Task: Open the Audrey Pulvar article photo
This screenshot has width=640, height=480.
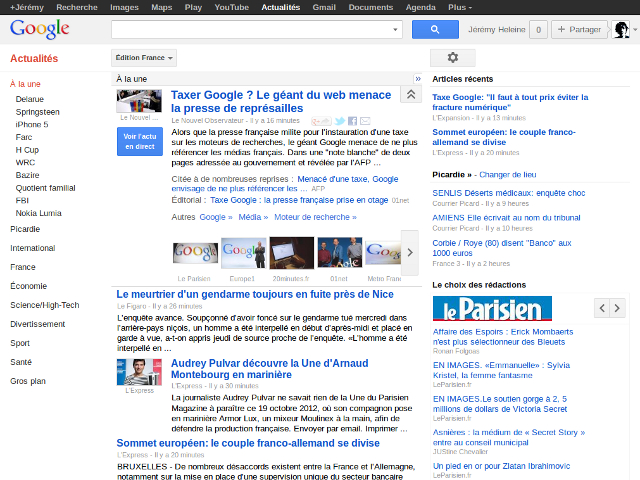Action: click(139, 372)
